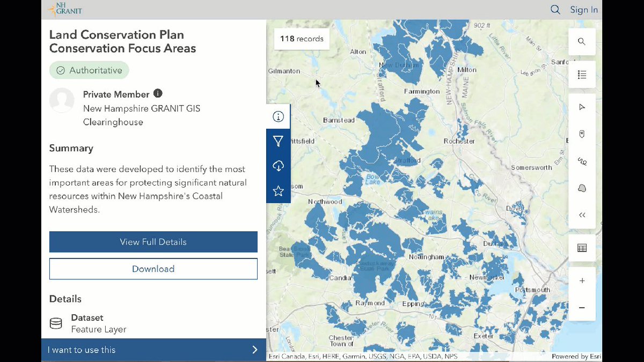
Task: Click the Feature Layer text
Action: click(99, 329)
